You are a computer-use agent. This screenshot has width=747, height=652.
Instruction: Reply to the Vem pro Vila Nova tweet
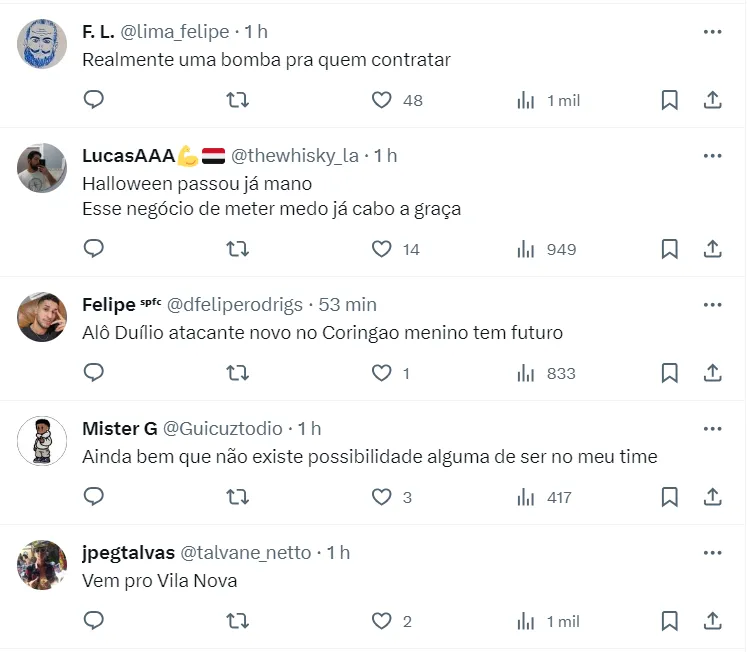(93, 620)
